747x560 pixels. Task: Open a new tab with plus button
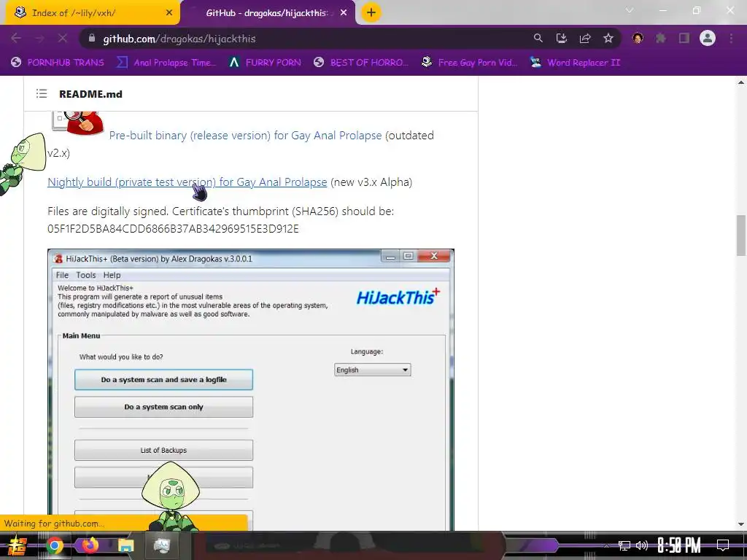[371, 13]
